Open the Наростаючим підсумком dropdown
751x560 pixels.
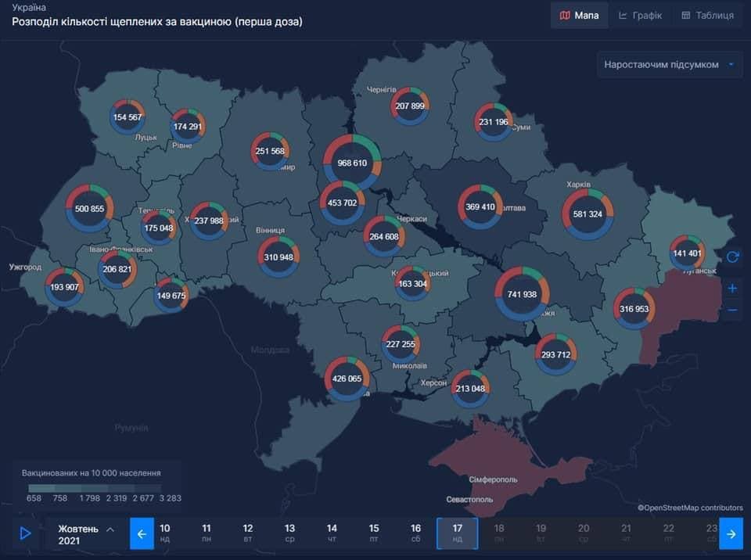670,65
